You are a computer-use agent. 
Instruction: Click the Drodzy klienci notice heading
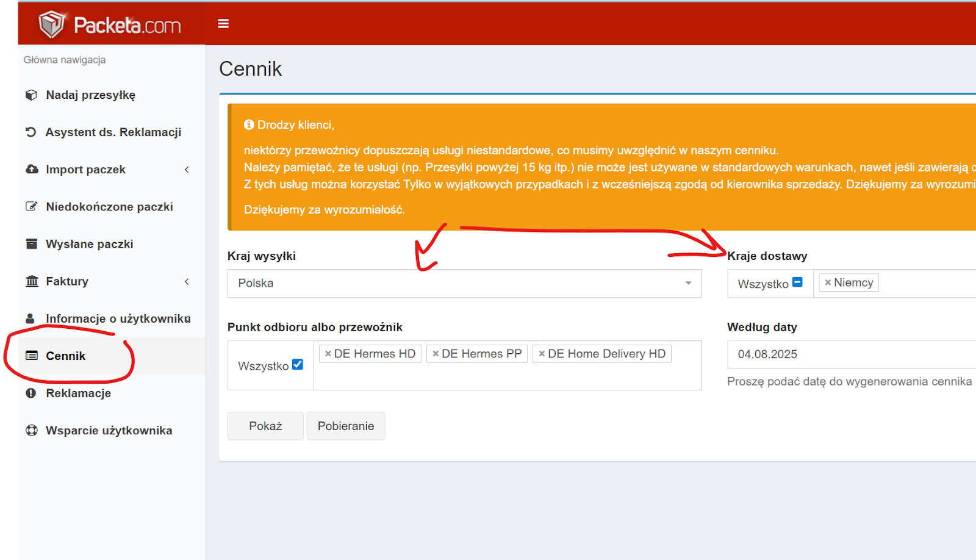click(296, 125)
